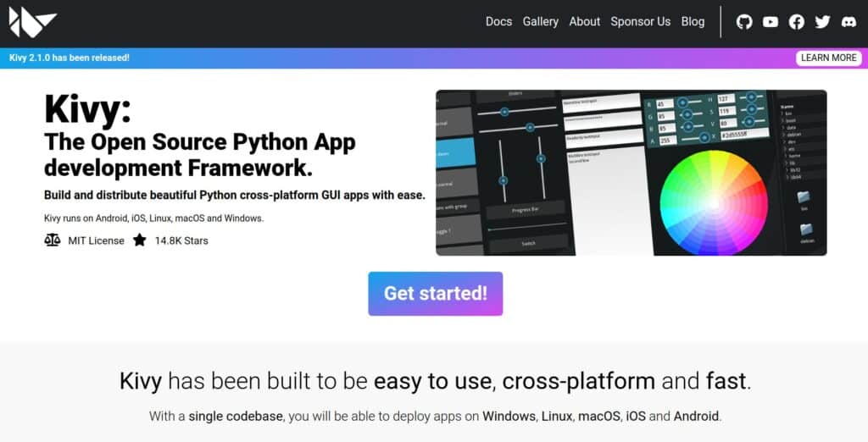Click the star icon beside 14.8K Stars
The image size is (868, 442).
click(140, 240)
